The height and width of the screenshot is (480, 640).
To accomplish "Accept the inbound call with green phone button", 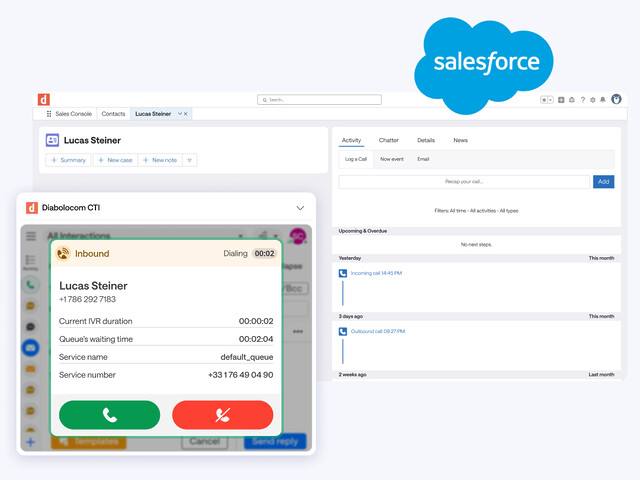I will [x=109, y=415].
